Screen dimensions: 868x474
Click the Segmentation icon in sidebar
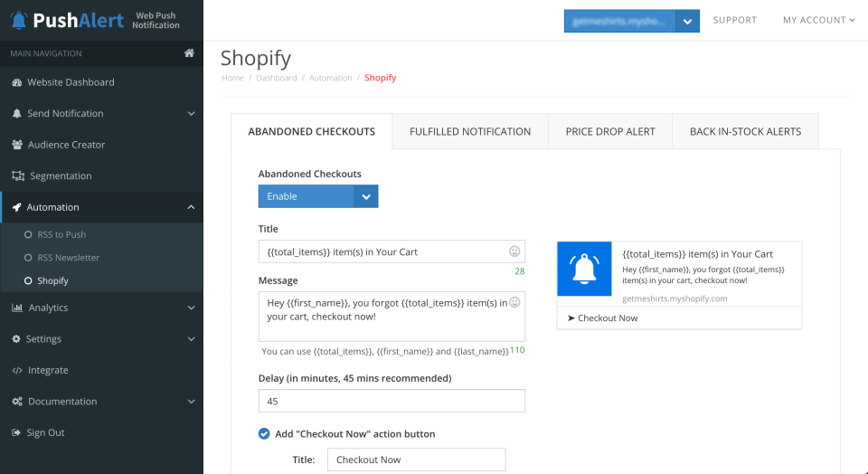click(17, 176)
